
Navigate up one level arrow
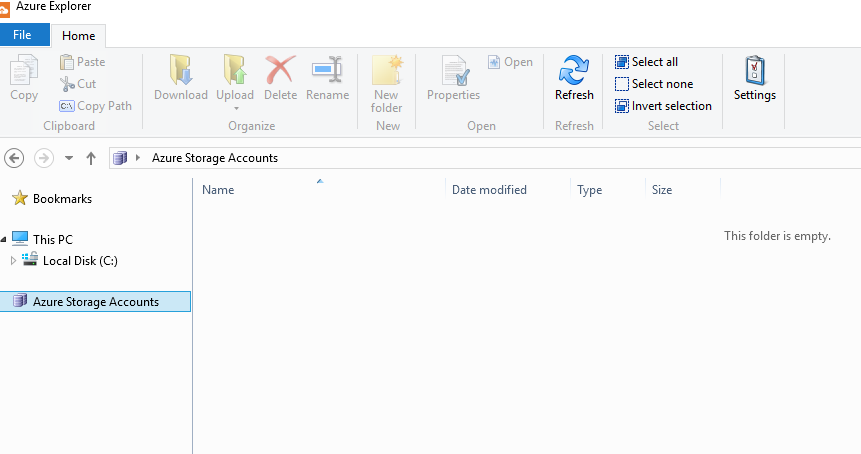[x=91, y=158]
